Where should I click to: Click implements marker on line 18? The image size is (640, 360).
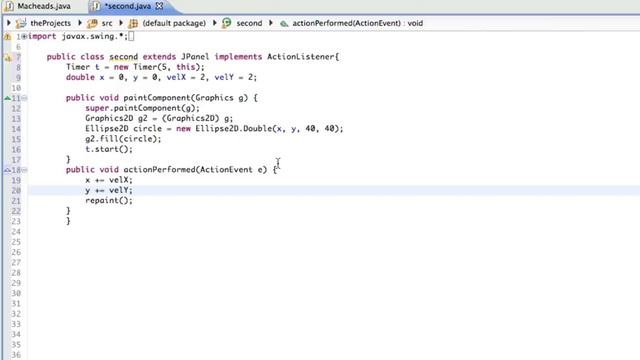[x=7, y=170]
